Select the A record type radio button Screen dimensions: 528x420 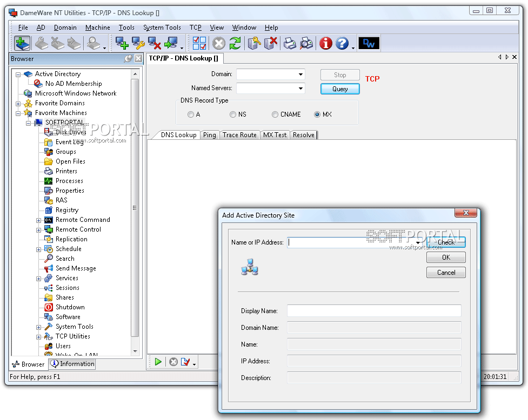pos(191,114)
